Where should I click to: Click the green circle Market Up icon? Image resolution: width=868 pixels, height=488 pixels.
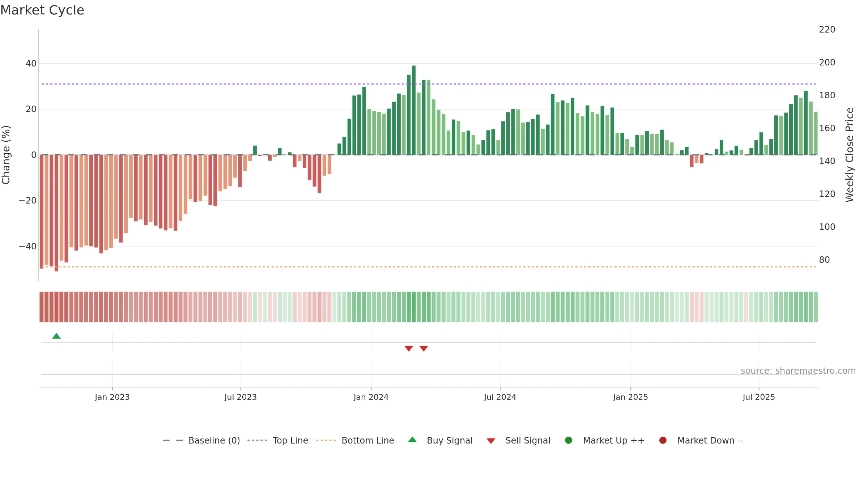click(x=569, y=440)
